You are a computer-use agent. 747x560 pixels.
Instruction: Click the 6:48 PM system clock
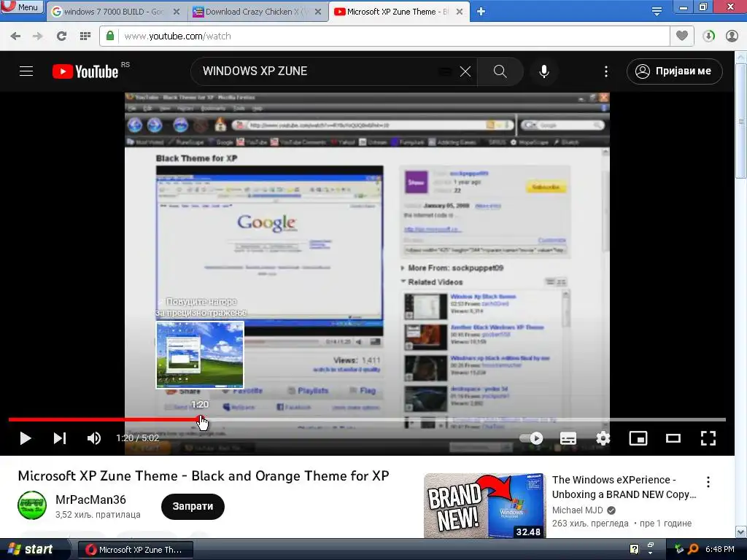click(720, 549)
